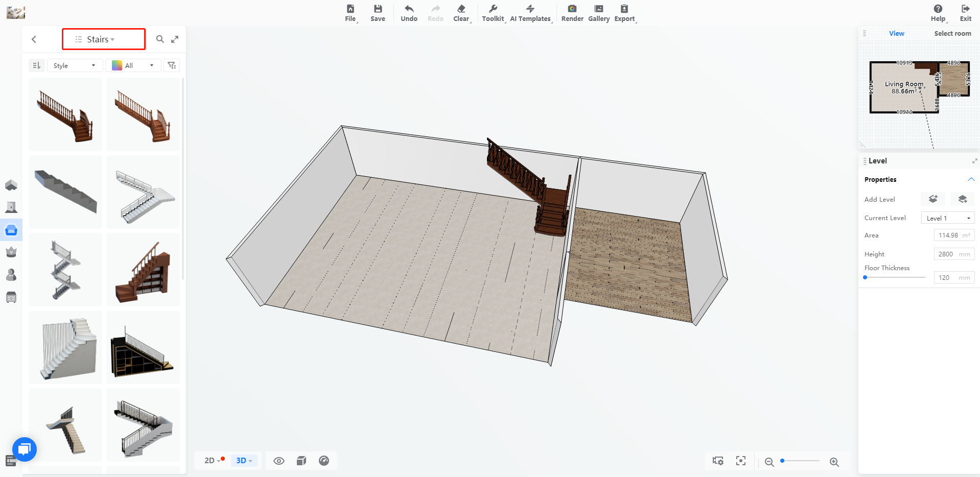The height and width of the screenshot is (477, 980).
Task: Open the AI Templates menu
Action: tap(531, 13)
